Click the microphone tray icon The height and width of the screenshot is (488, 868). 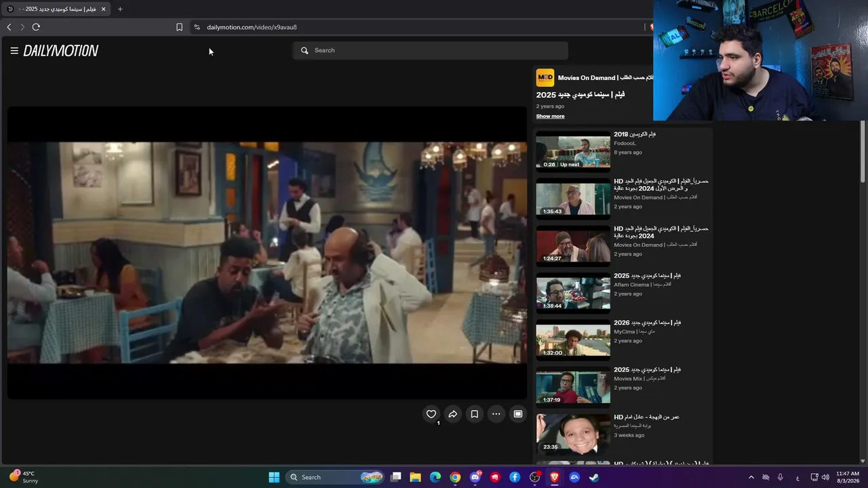pyautogui.click(x=781, y=477)
